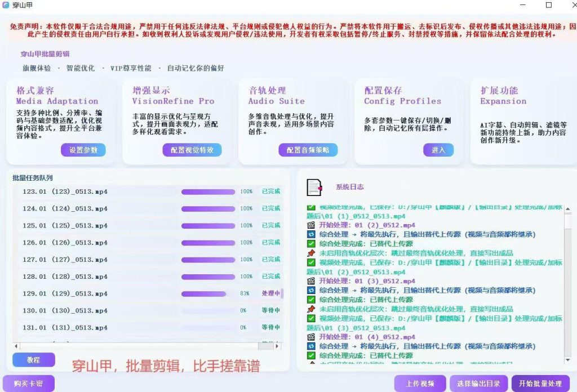Click 已完成 status of task 128

tap(271, 276)
